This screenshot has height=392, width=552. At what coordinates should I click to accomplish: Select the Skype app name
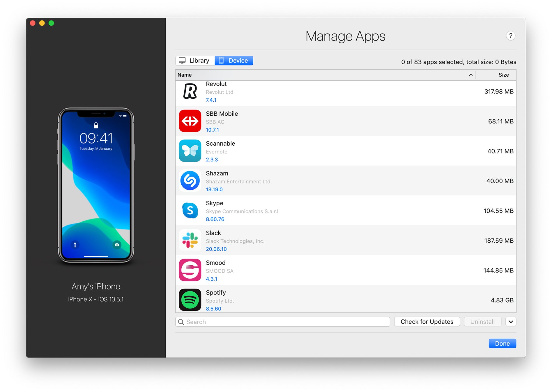[215, 203]
